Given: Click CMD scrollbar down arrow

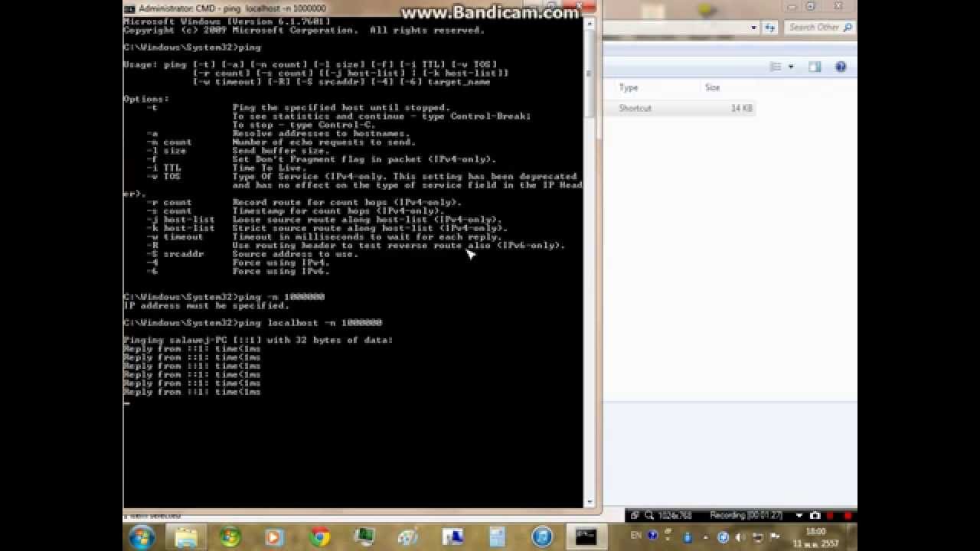Looking at the screenshot, I should pyautogui.click(x=589, y=502).
